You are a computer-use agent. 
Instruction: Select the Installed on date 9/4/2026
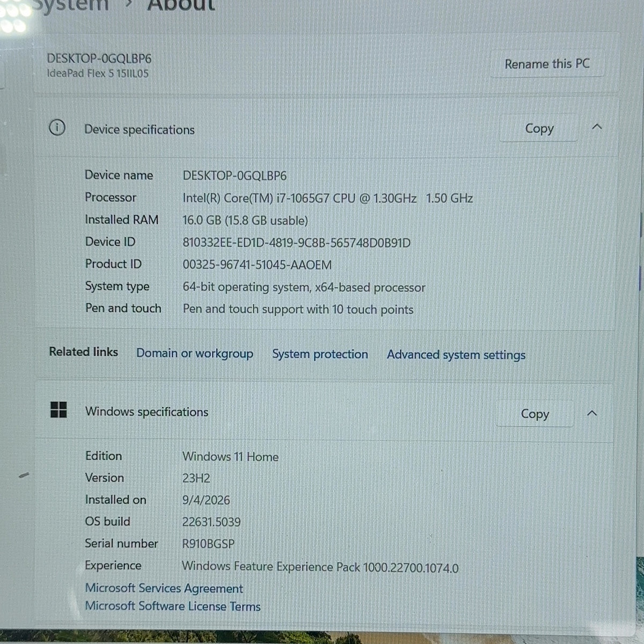(206, 500)
